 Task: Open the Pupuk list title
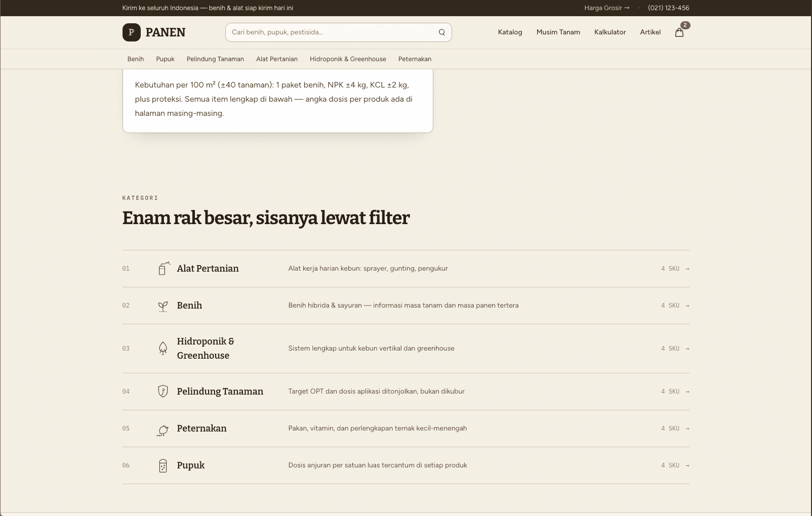click(x=191, y=465)
